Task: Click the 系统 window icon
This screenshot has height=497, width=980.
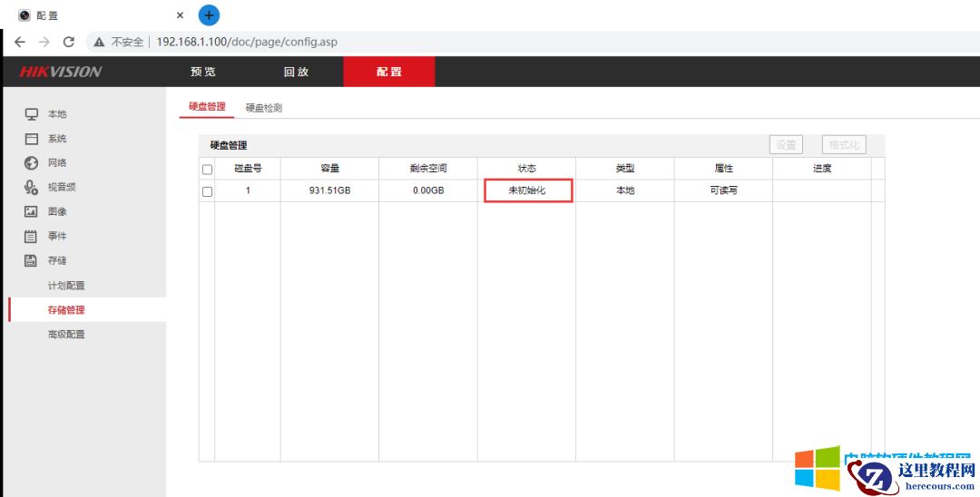Action: 31,139
